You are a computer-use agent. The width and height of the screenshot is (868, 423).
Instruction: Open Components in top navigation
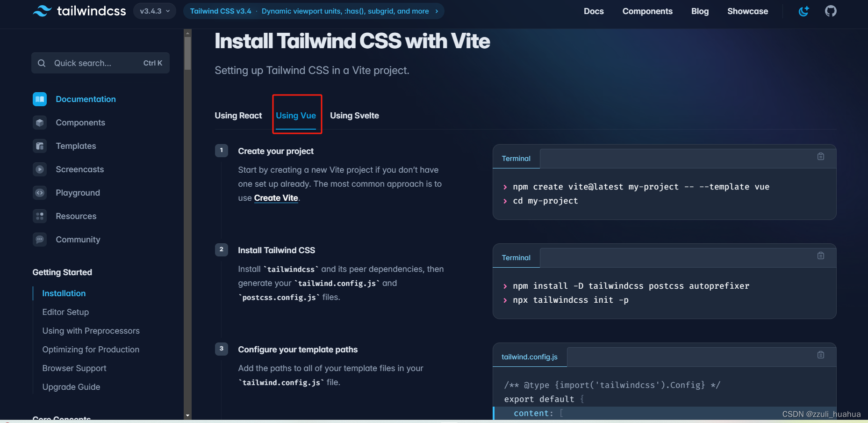(x=647, y=11)
